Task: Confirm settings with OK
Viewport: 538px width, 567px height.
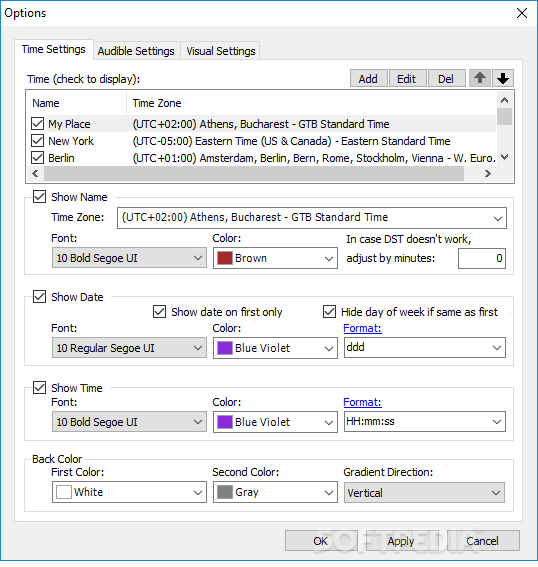Action: coord(321,541)
